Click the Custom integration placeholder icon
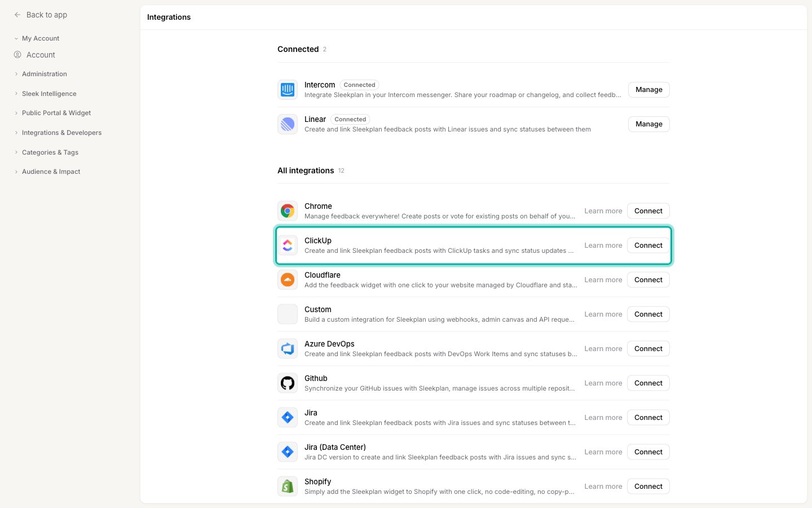Image resolution: width=812 pixels, height=508 pixels. coord(288,314)
